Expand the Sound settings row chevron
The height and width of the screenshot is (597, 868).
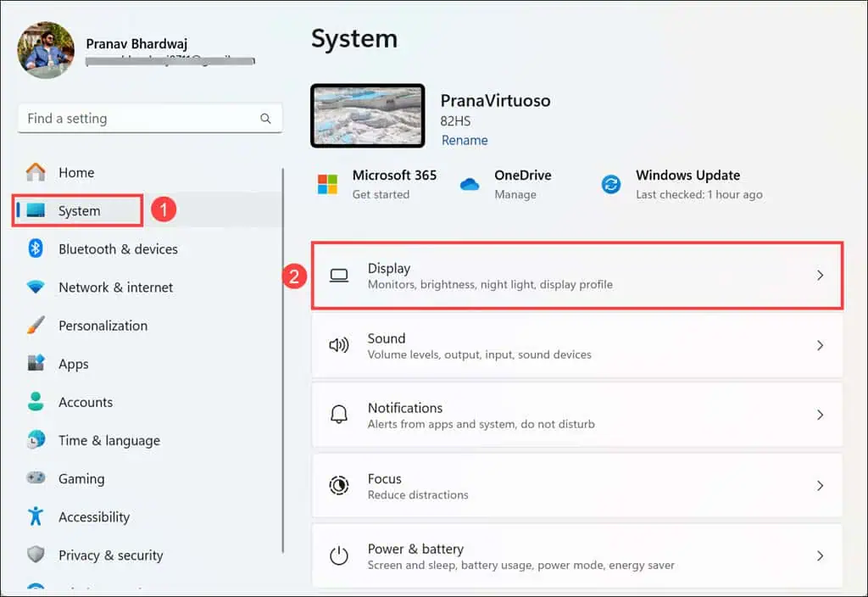[x=820, y=345]
